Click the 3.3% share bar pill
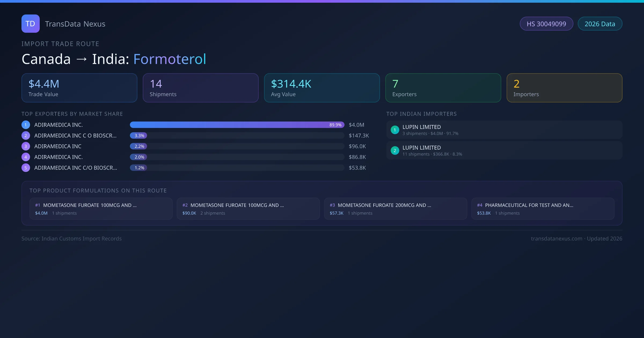 (x=138, y=135)
